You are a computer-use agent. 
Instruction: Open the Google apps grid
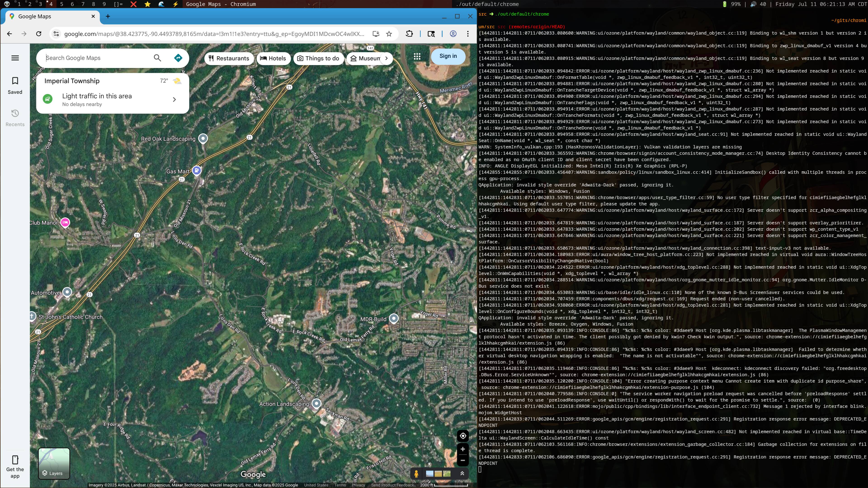coord(417,56)
